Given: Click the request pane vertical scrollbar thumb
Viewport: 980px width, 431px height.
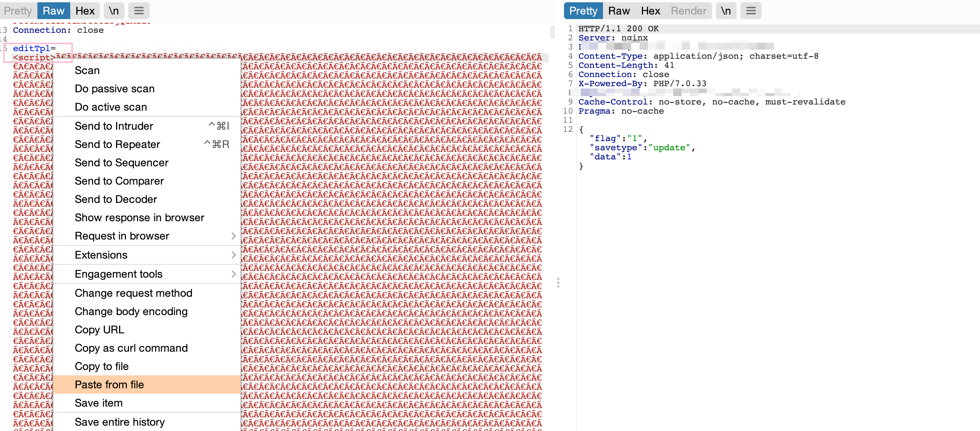Looking at the screenshot, I should [x=552, y=32].
